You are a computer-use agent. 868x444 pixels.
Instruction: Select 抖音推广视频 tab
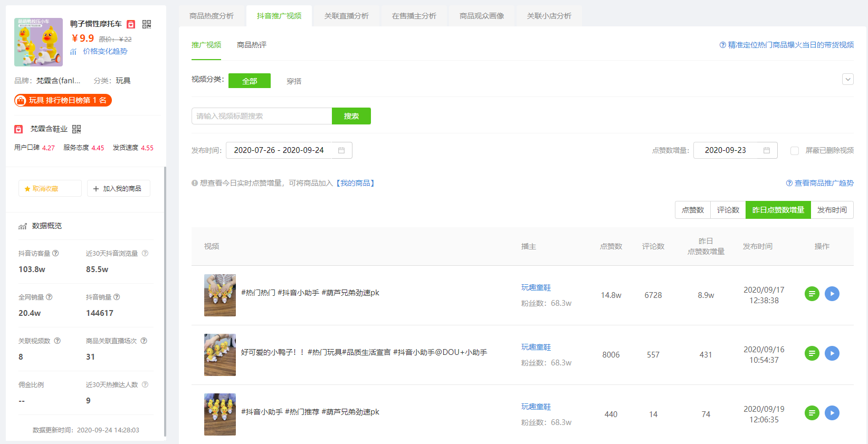[x=279, y=16]
